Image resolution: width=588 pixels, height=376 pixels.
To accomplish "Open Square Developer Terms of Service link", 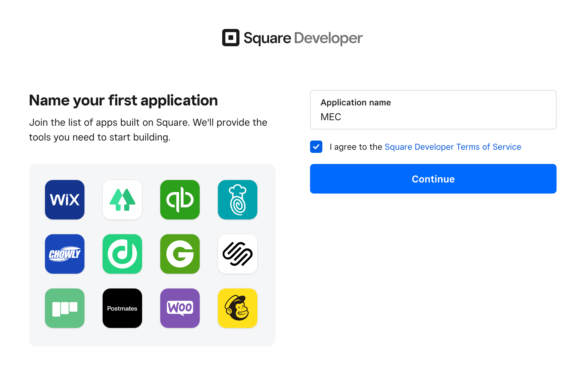I will click(453, 147).
